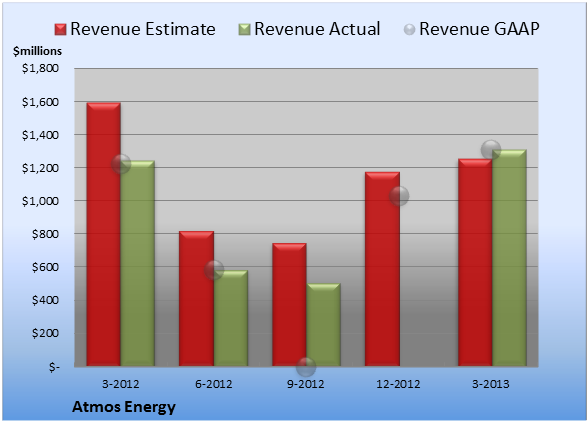Image resolution: width=588 pixels, height=422 pixels.
Task: Select the red estimate bar for 12-2012
Action: point(382,269)
